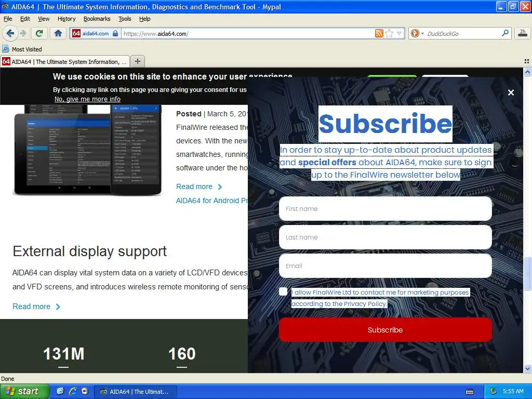Tick the marketing consent checkbox
This screenshot has width=532, height=399.
[x=283, y=291]
